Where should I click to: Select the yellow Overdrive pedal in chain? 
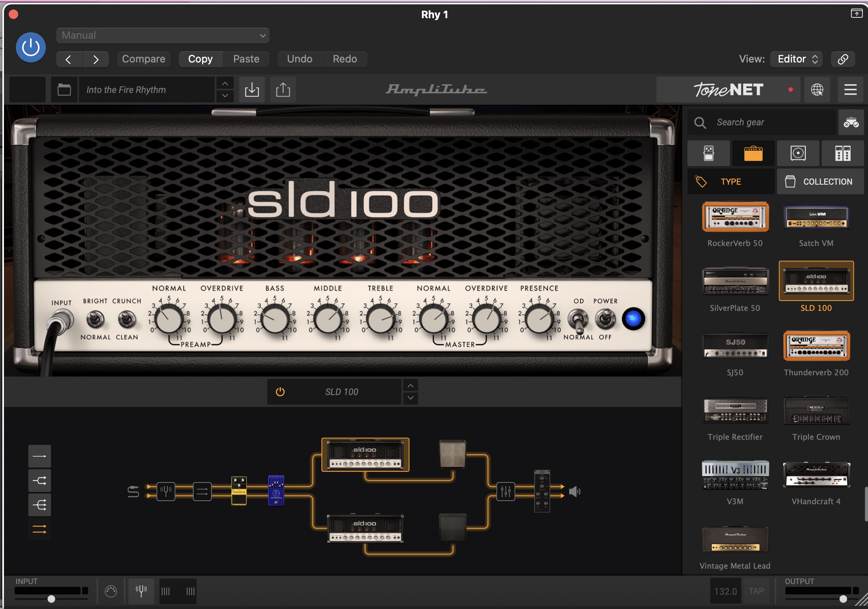click(x=239, y=491)
